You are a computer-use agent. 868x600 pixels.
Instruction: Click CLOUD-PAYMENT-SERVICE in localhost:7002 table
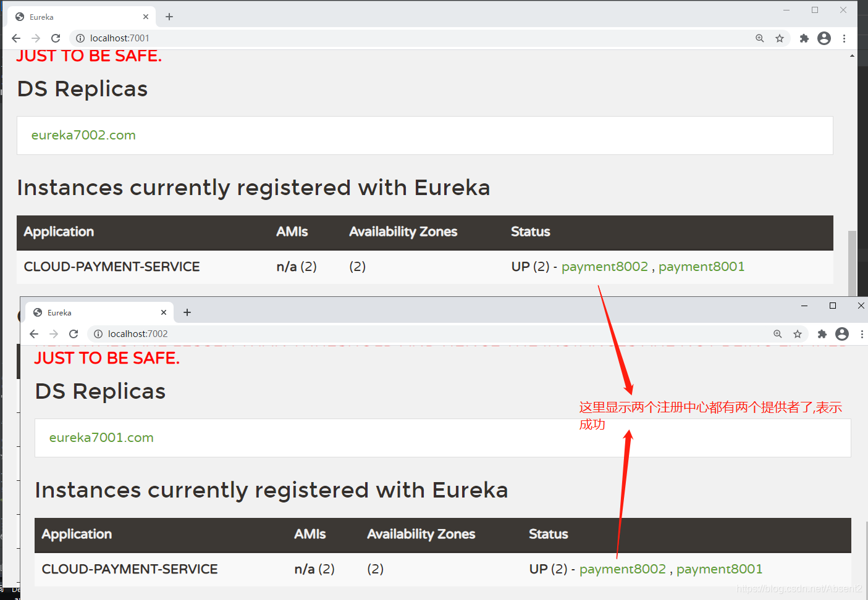point(130,569)
